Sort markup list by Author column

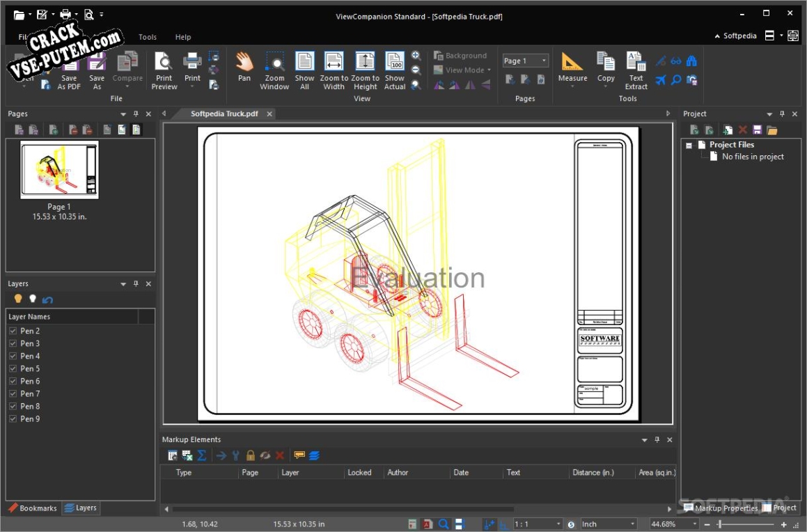click(x=398, y=472)
